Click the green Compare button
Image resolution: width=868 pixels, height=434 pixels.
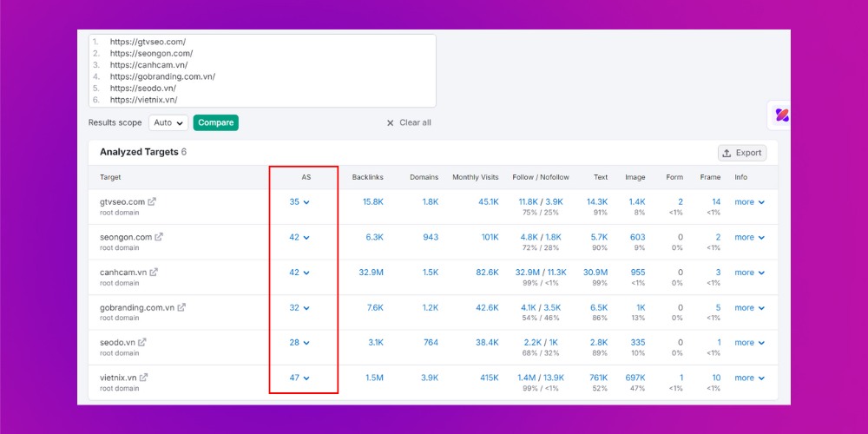pos(216,123)
